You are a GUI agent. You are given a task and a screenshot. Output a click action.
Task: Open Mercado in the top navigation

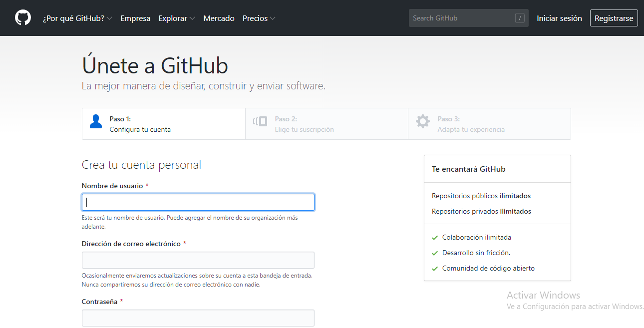pos(219,18)
